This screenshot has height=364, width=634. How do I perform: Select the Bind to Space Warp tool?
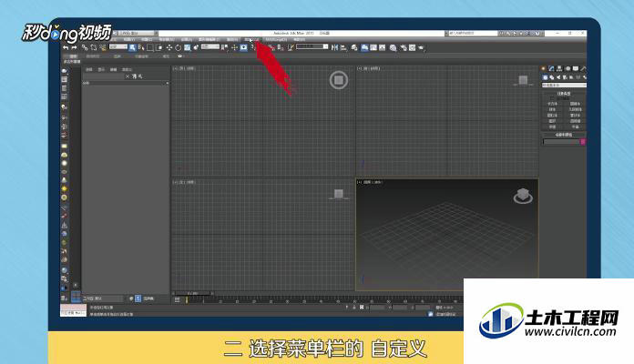point(102,47)
